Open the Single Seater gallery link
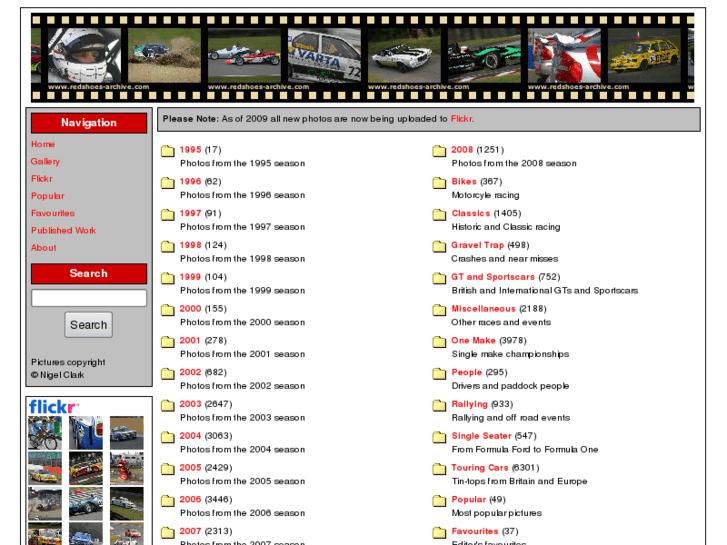The image size is (727, 545). [481, 436]
